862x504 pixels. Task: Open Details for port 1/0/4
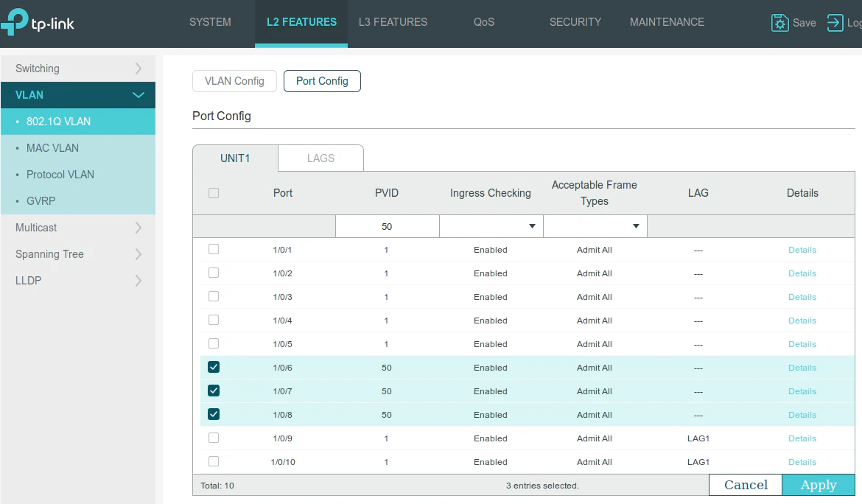802,321
